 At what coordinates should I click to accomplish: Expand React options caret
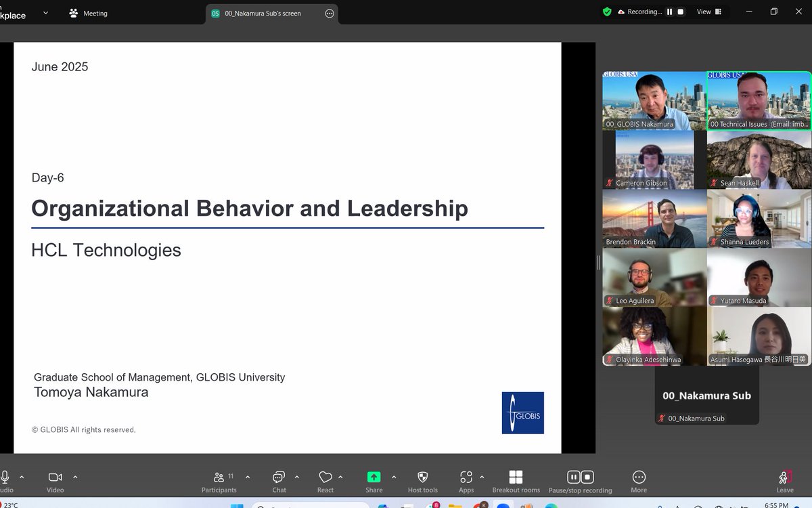pyautogui.click(x=340, y=477)
